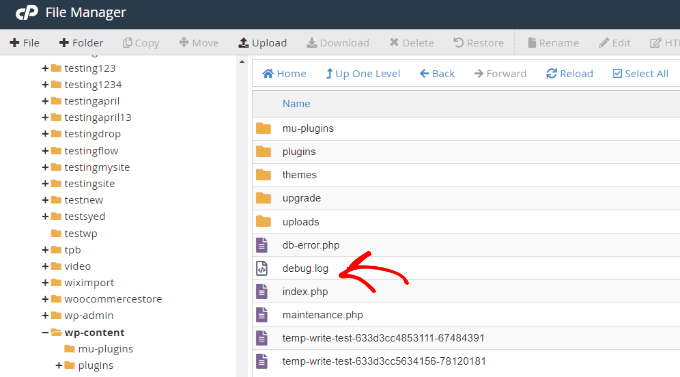The height and width of the screenshot is (377, 680).
Task: Expand the video tree folder
Action: pyautogui.click(x=45, y=266)
